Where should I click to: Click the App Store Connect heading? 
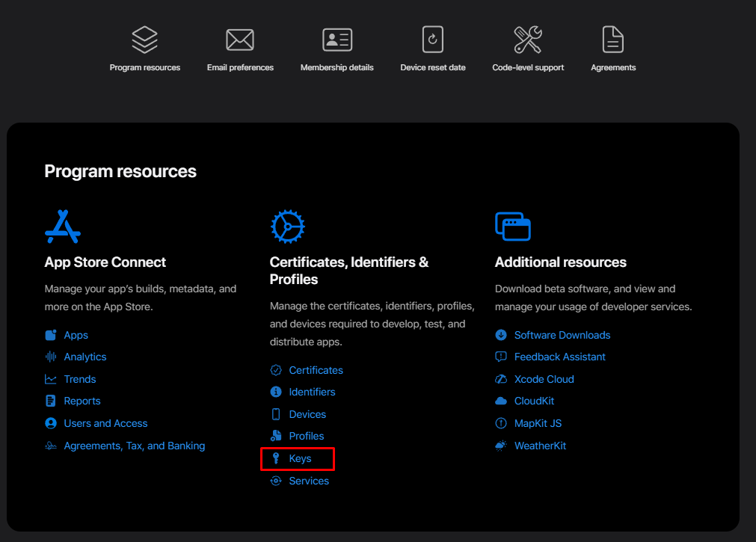(105, 262)
